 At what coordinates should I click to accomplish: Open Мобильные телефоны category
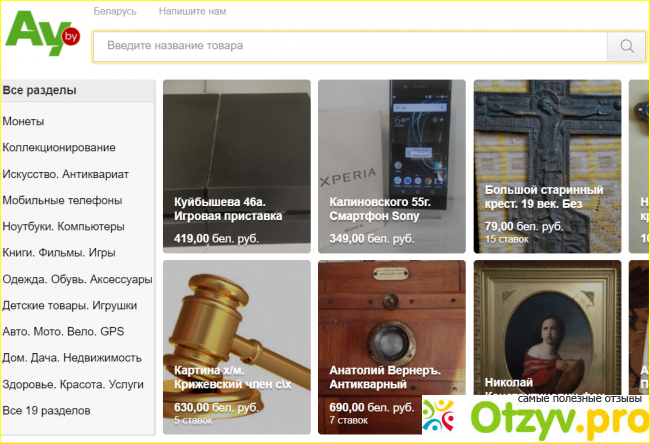pos(62,201)
